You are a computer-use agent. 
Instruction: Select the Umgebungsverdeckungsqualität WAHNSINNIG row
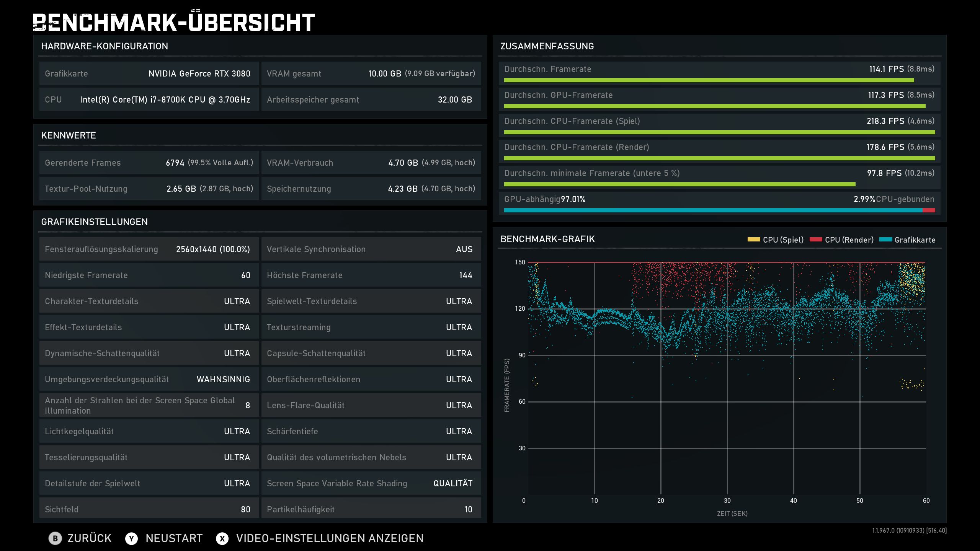(x=149, y=379)
